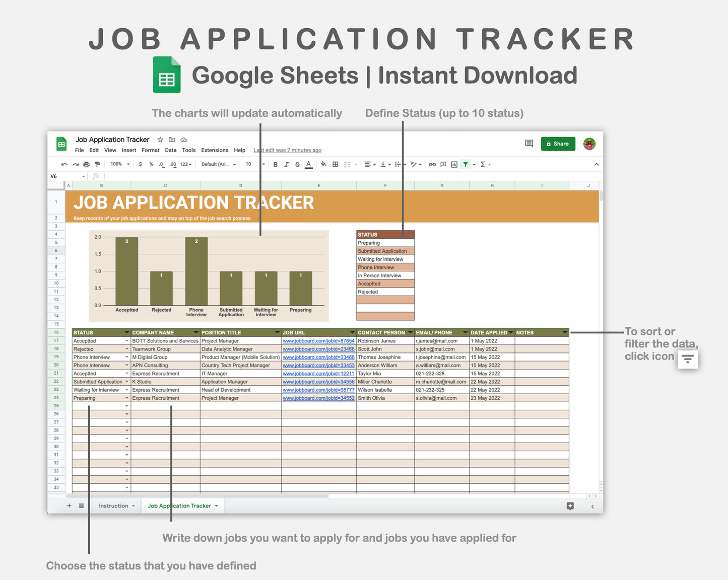Toggle strikethrough formatting
The image size is (728, 580).
[298, 164]
